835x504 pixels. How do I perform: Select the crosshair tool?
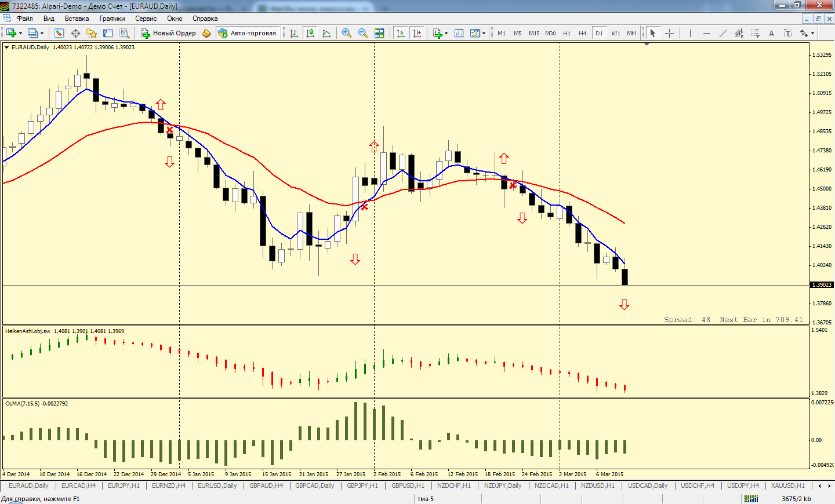[x=669, y=33]
